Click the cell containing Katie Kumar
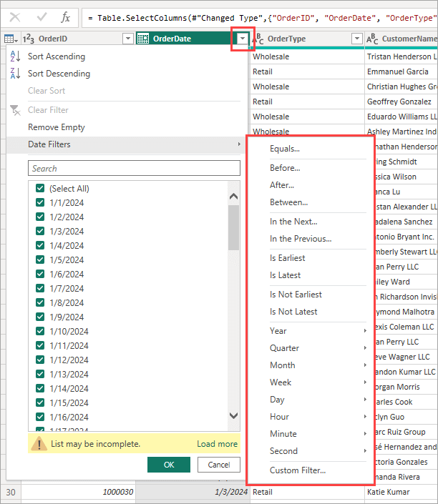The width and height of the screenshot is (438, 504). (401, 492)
